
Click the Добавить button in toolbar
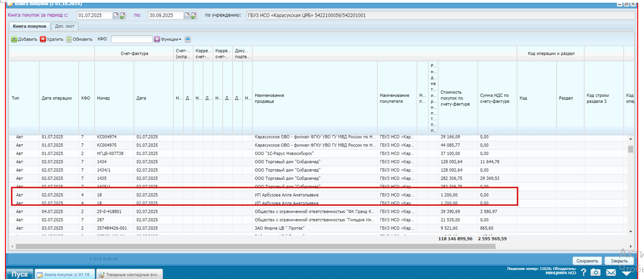click(x=24, y=39)
